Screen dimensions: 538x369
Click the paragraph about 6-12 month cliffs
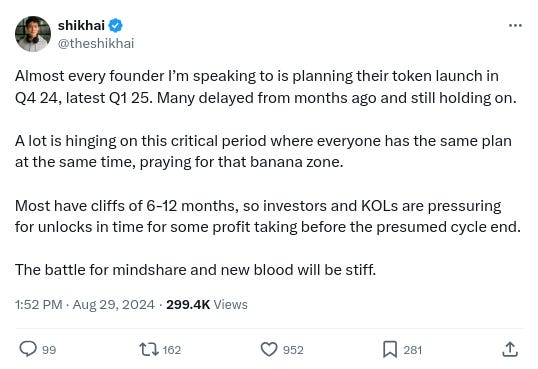268,216
